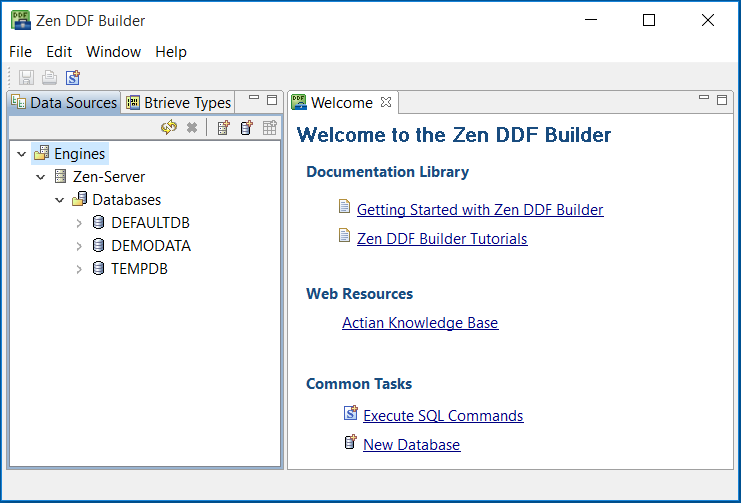The image size is (741, 503).
Task: Open the File menu
Action: [20, 52]
